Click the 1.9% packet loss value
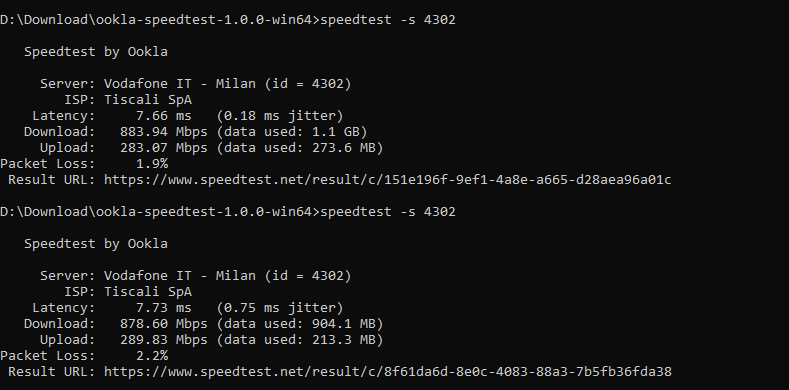The image size is (789, 390). [x=152, y=164]
